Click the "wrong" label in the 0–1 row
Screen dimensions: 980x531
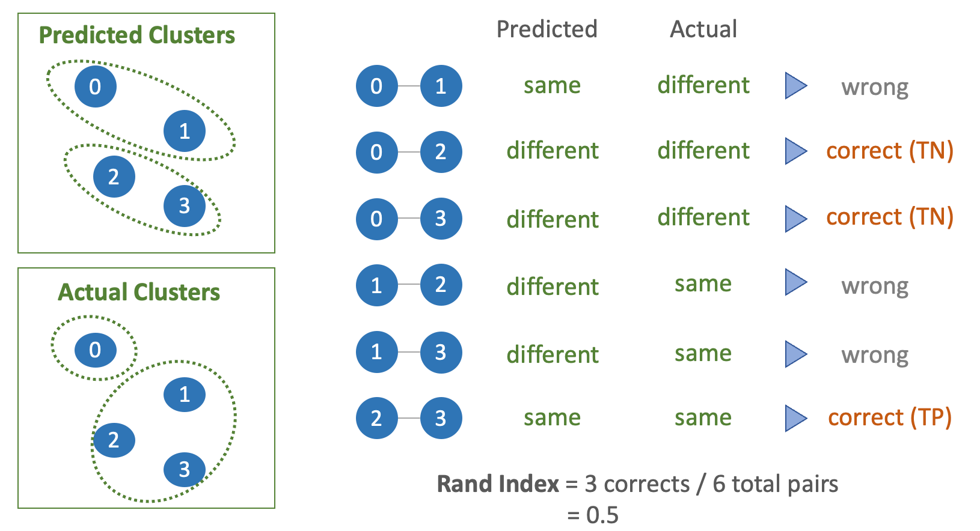click(x=875, y=88)
